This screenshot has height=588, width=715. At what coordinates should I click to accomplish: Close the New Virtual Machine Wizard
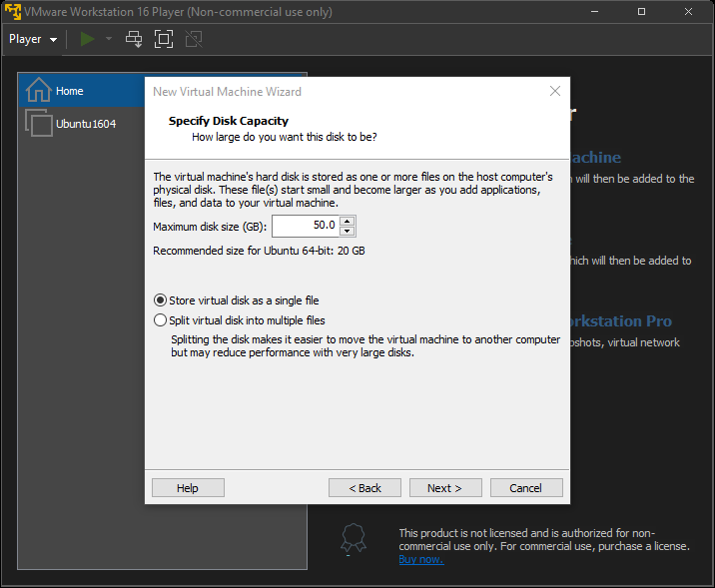(555, 91)
